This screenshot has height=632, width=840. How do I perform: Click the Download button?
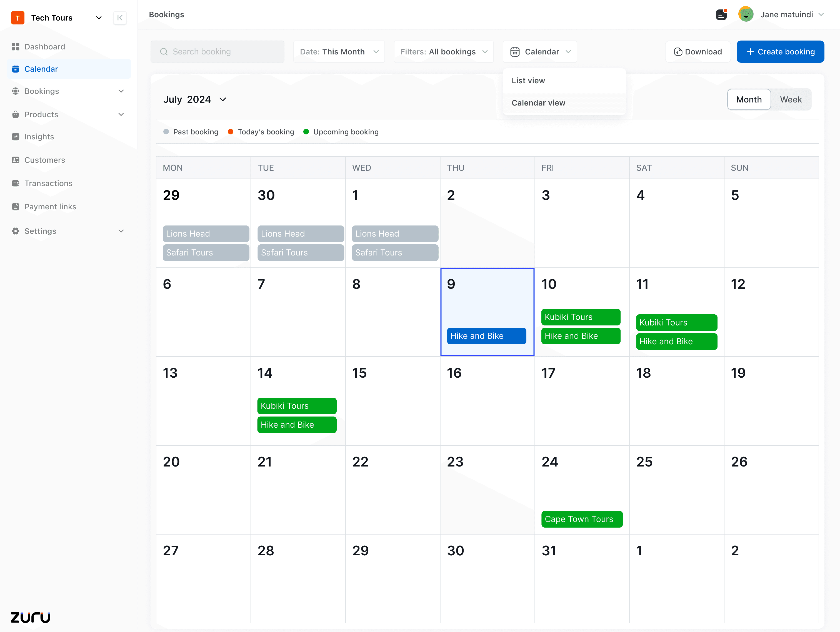697,52
